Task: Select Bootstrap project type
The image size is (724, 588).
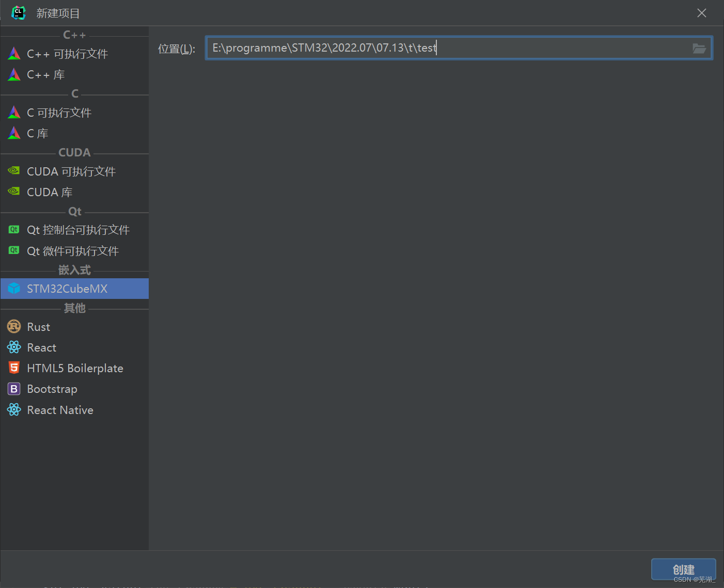Action: (74, 389)
